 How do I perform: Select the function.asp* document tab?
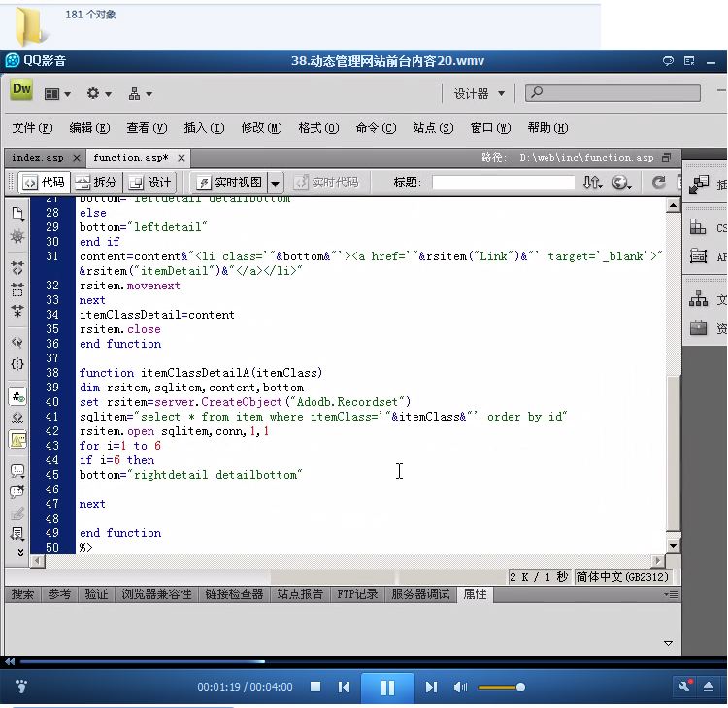(130, 158)
